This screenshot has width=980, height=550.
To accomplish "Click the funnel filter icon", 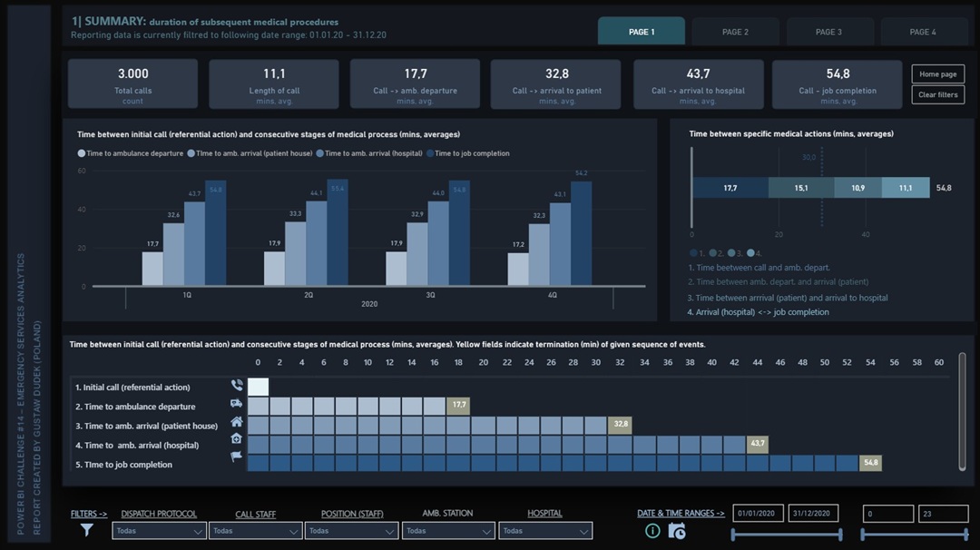I will [x=87, y=530].
